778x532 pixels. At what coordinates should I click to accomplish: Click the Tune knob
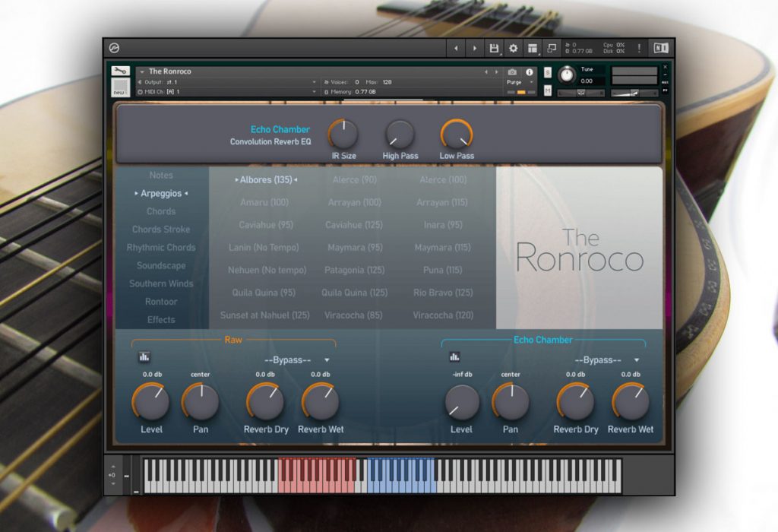[567, 75]
